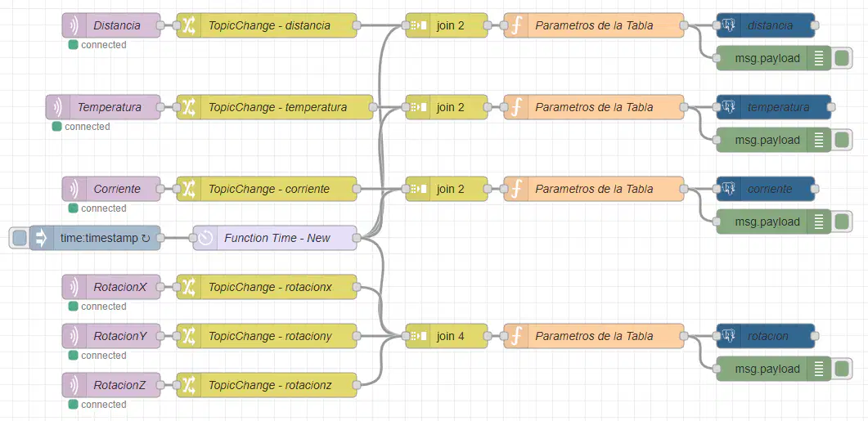This screenshot has width=868, height=421.
Task: Select the join 2 node connected to TopicChange - distancia
Action: [x=447, y=25]
